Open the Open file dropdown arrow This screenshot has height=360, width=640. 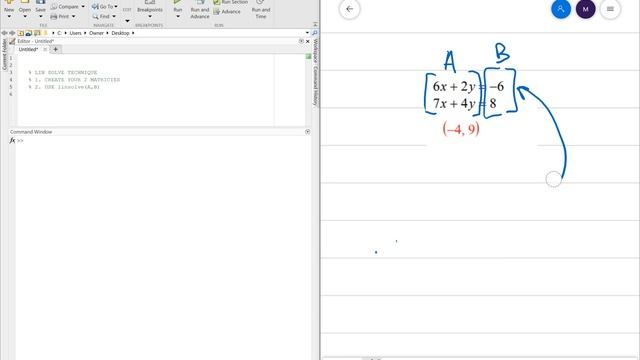(x=25, y=16)
